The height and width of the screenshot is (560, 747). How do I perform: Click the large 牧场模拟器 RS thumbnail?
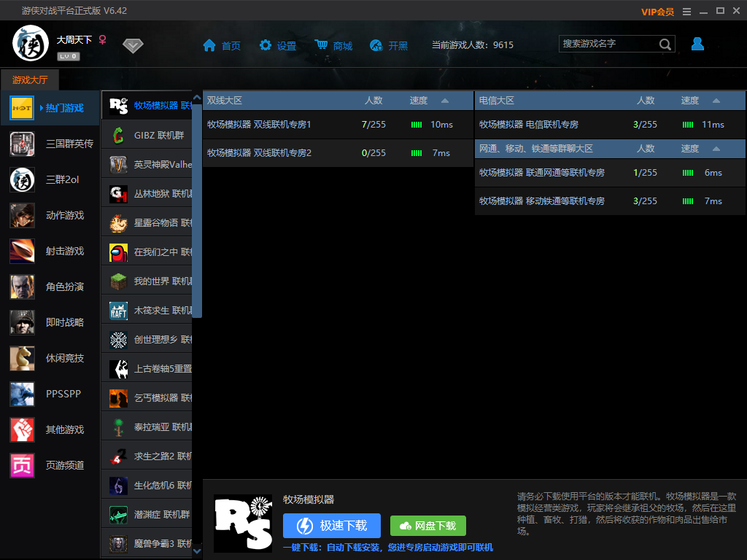243,524
